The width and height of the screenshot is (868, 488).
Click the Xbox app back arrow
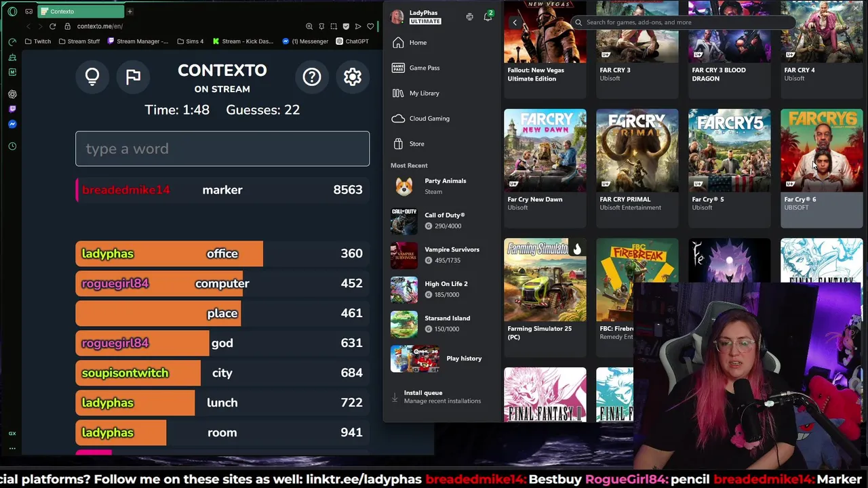pyautogui.click(x=515, y=22)
